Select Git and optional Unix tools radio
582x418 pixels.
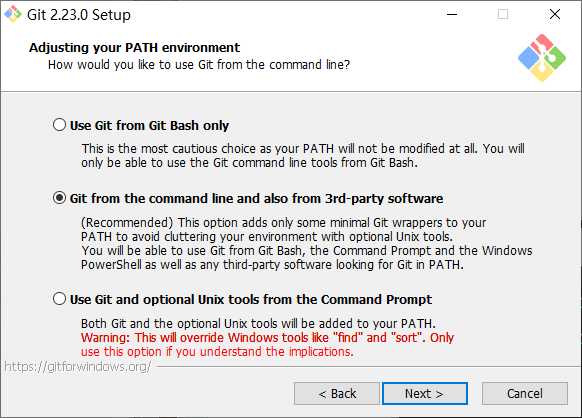pos(59,299)
